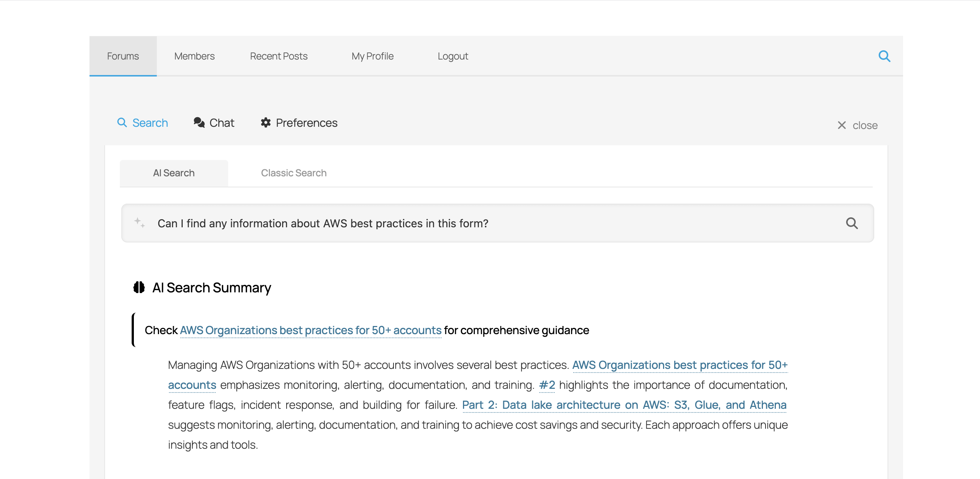Click the #2 citation link in the summary
This screenshot has height=479, width=980.
[547, 385]
